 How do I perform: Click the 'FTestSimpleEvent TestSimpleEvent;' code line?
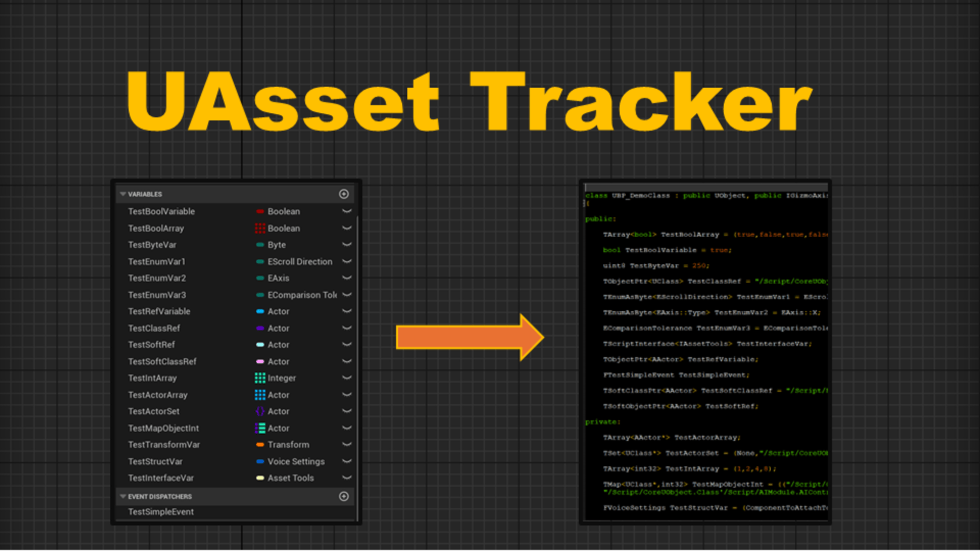click(x=676, y=375)
